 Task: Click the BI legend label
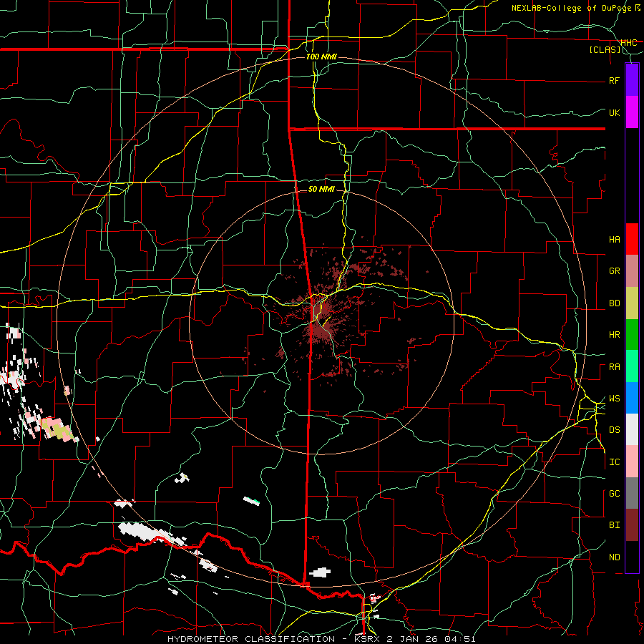614,525
